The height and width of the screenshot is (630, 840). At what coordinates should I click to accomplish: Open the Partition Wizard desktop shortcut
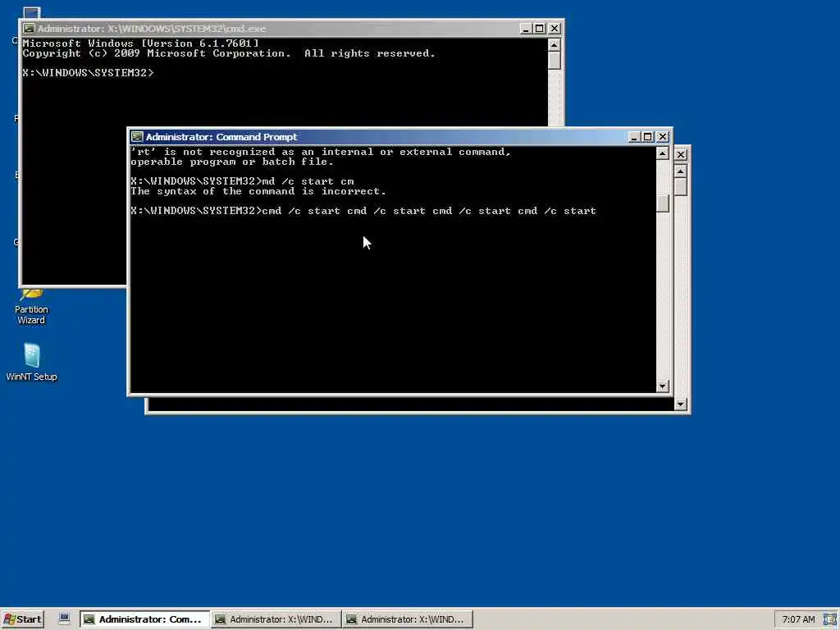(31, 307)
